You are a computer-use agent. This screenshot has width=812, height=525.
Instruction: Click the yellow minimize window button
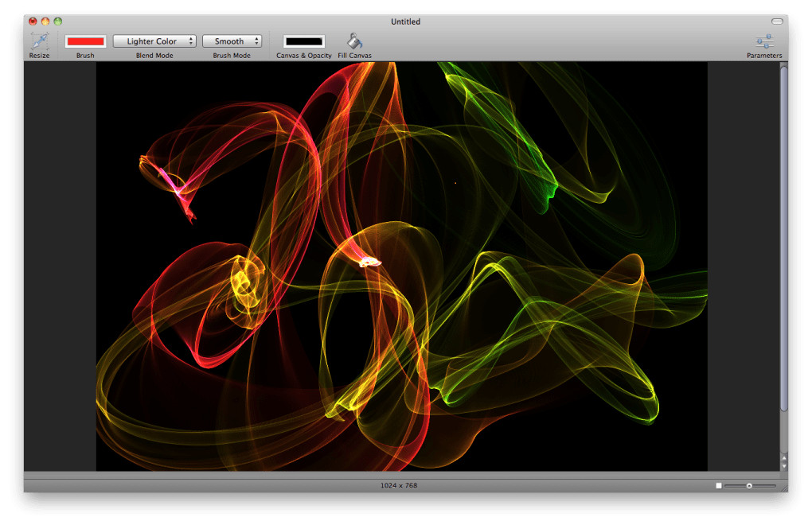(45, 21)
